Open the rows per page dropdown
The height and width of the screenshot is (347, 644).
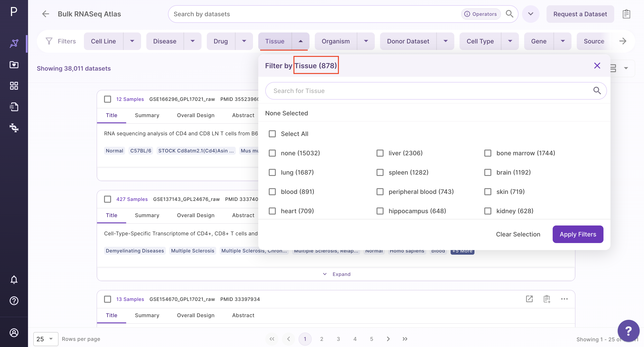tap(46, 339)
